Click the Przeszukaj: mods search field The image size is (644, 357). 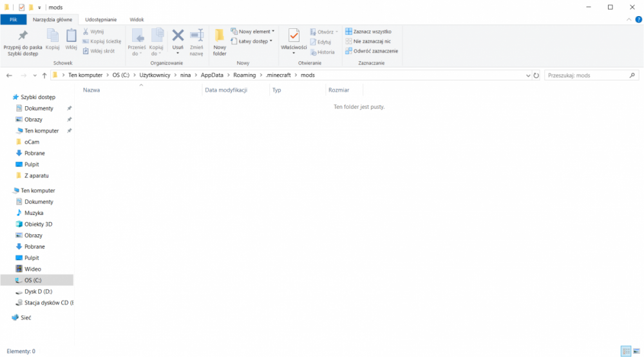[586, 75]
